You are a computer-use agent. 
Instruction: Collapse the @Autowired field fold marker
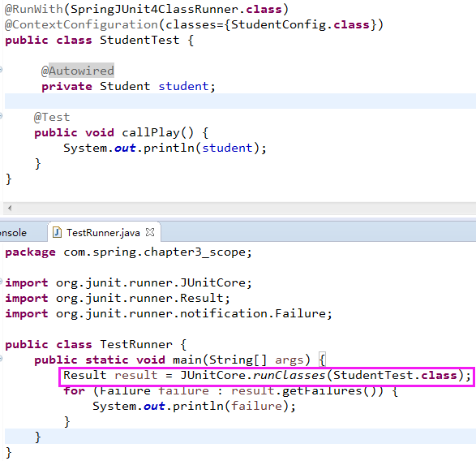point(1,70)
